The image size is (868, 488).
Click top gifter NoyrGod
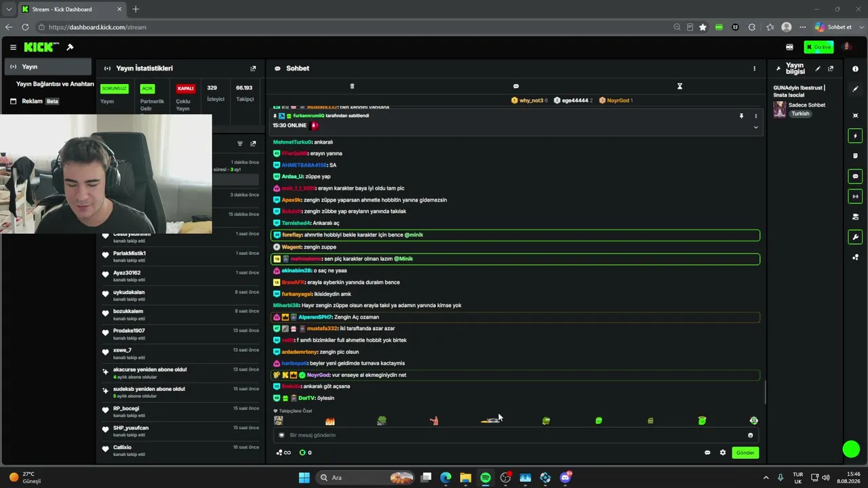[x=616, y=100]
